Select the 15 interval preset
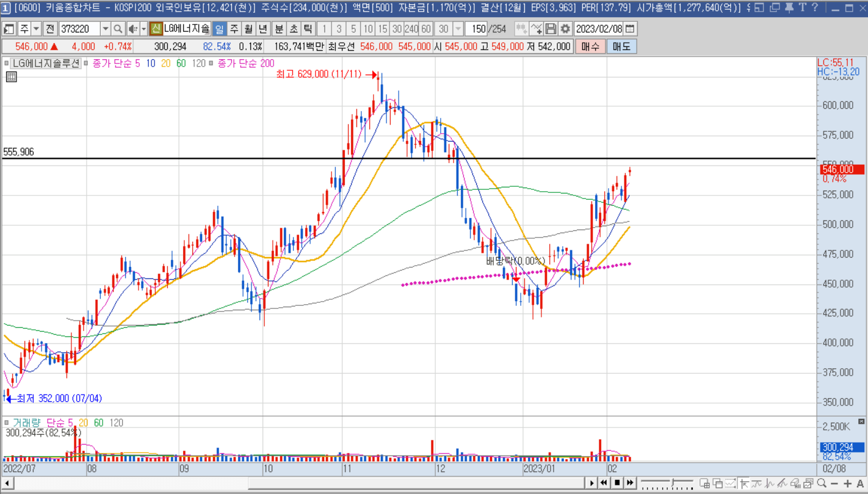The height and width of the screenshot is (494, 868). coord(382,29)
